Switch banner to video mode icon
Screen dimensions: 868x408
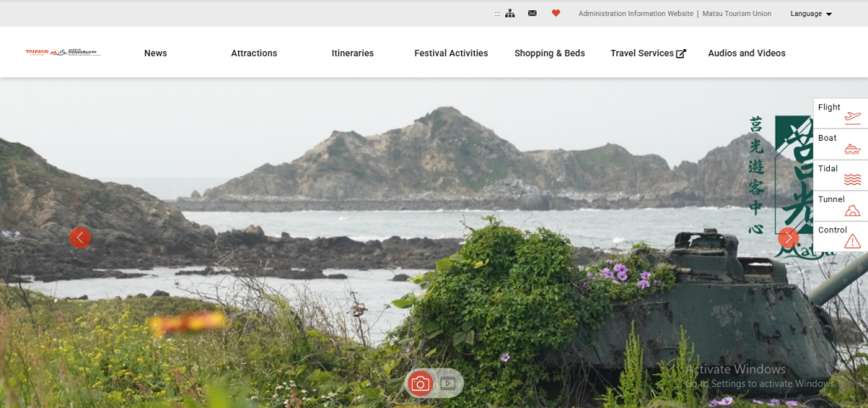click(448, 383)
